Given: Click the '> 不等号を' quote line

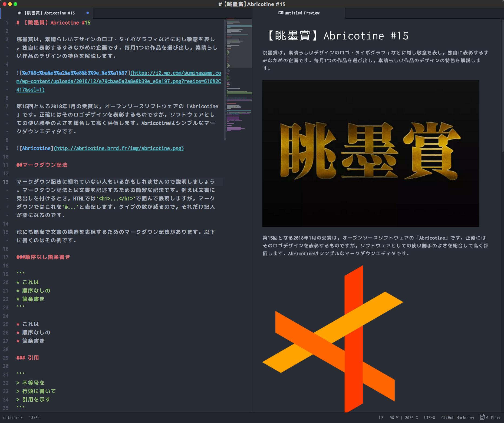Looking at the screenshot, I should (30, 383).
